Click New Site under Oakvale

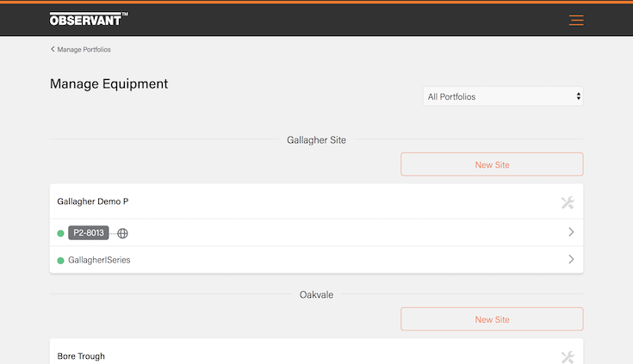(x=492, y=319)
